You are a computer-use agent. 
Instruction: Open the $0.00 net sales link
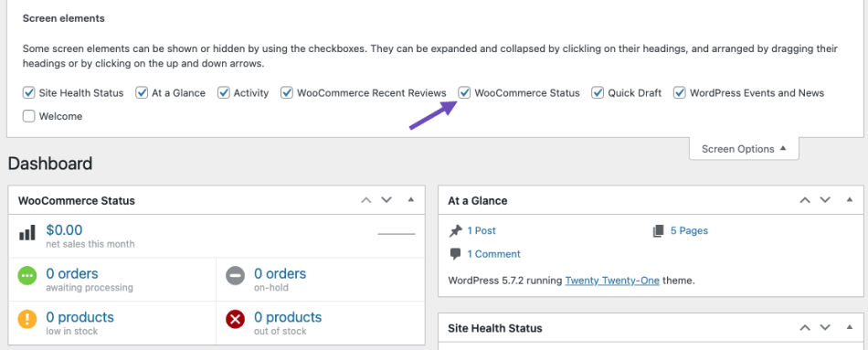[64, 229]
